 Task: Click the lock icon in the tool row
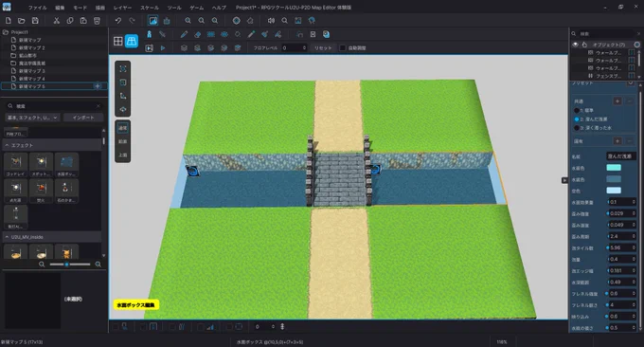point(299,34)
